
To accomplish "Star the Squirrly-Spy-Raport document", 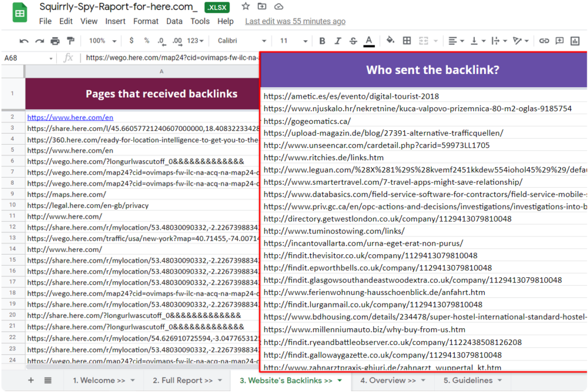I will 246,6.
